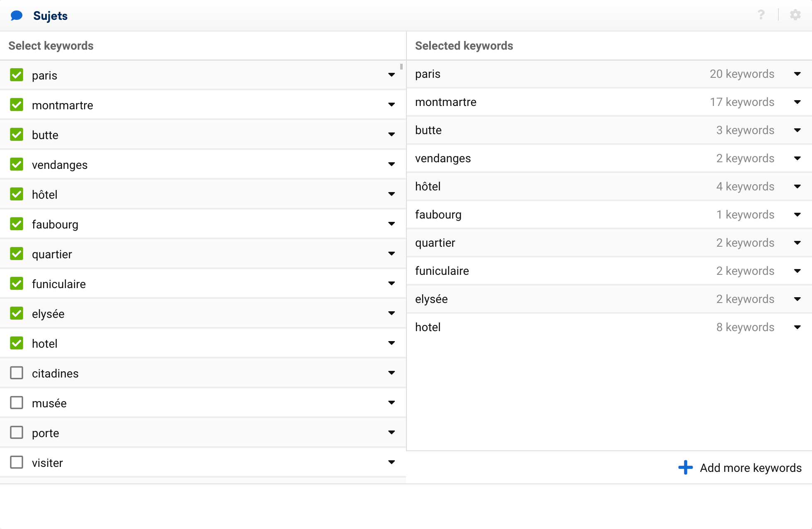This screenshot has height=529, width=812.
Task: Tick the visiter checkbox
Action: 17,462
